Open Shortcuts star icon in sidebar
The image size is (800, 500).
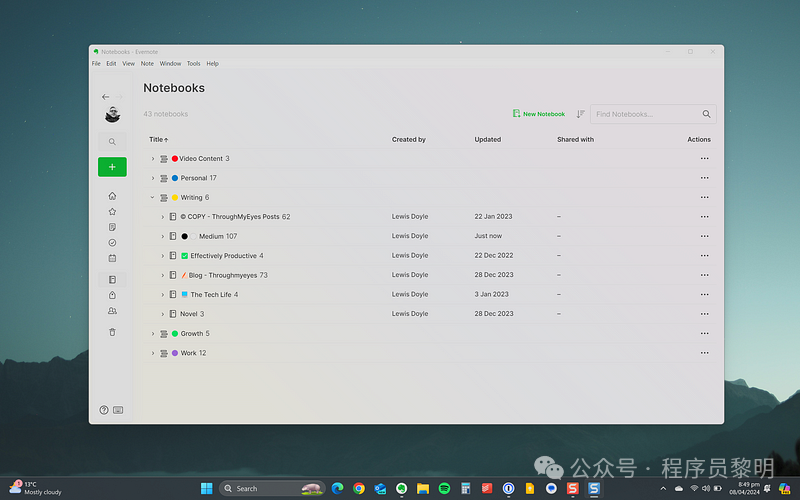pos(112,211)
